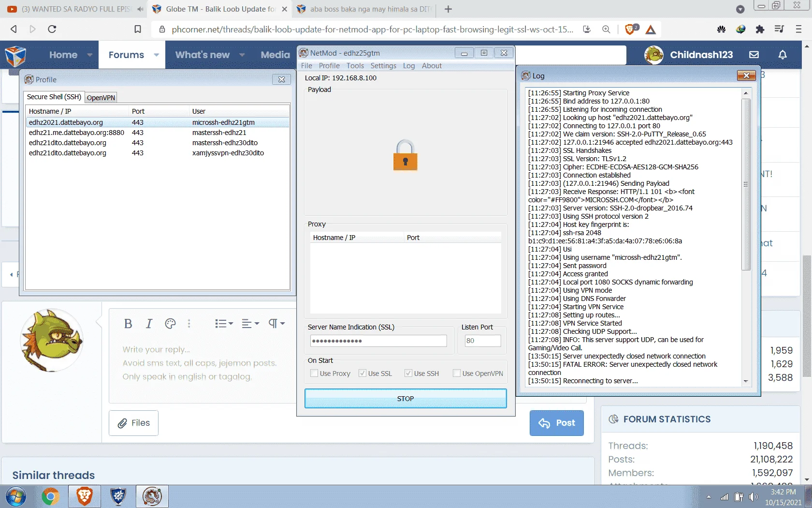
Task: Open Brave browser from the taskbar
Action: click(85, 496)
